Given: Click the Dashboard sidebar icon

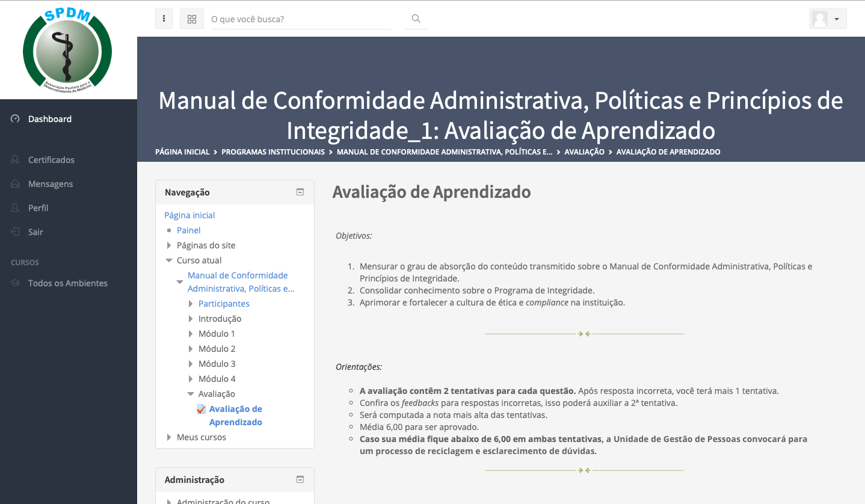Looking at the screenshot, I should [x=16, y=119].
